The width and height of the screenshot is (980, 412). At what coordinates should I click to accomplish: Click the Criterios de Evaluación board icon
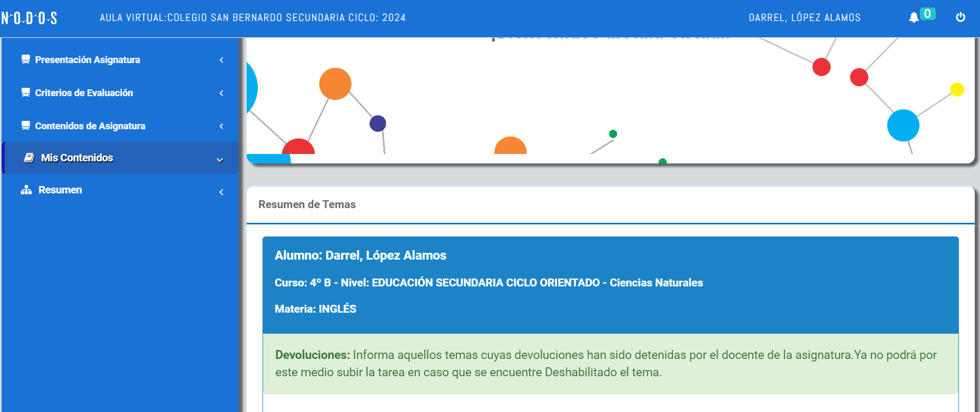tap(25, 92)
